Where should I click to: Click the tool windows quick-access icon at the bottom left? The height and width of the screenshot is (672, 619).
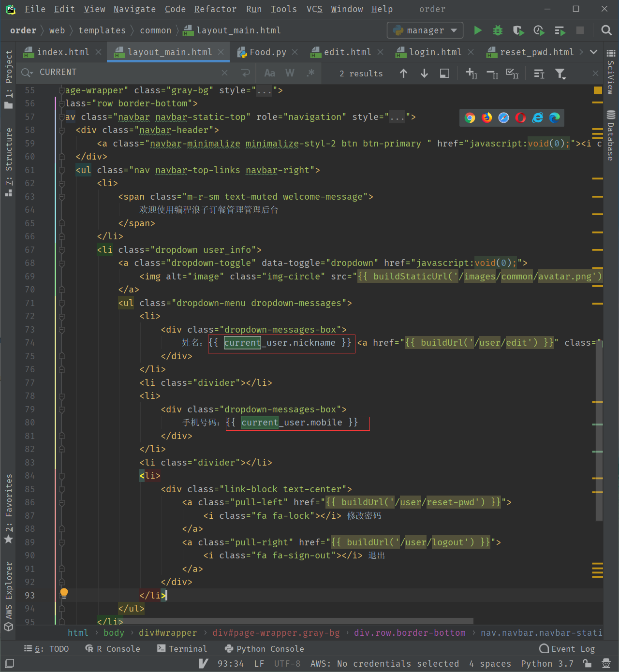[9, 663]
